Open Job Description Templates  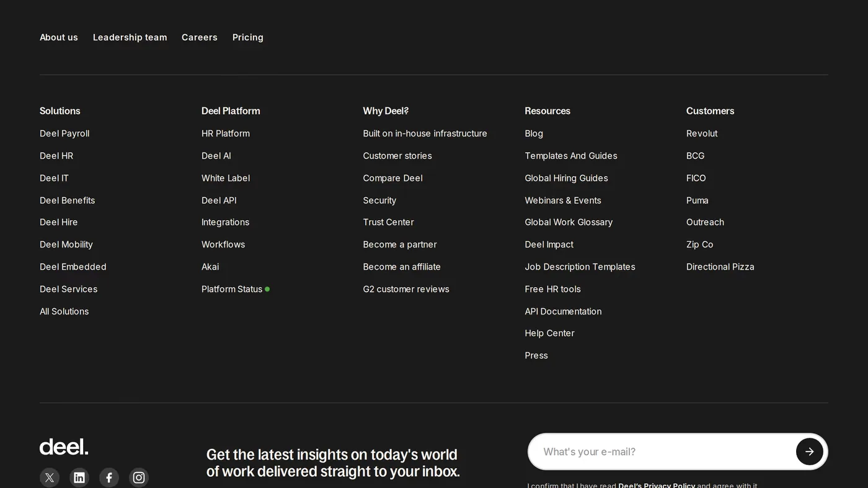580,267
